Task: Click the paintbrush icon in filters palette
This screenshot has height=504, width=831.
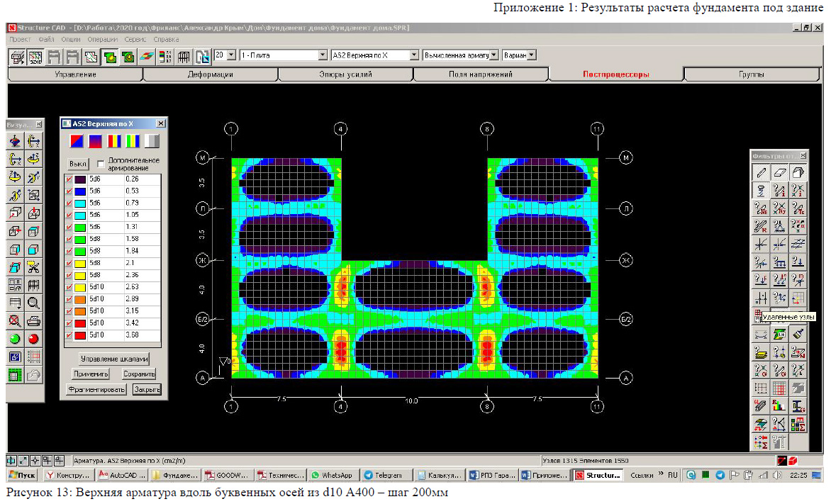Action: (x=798, y=334)
